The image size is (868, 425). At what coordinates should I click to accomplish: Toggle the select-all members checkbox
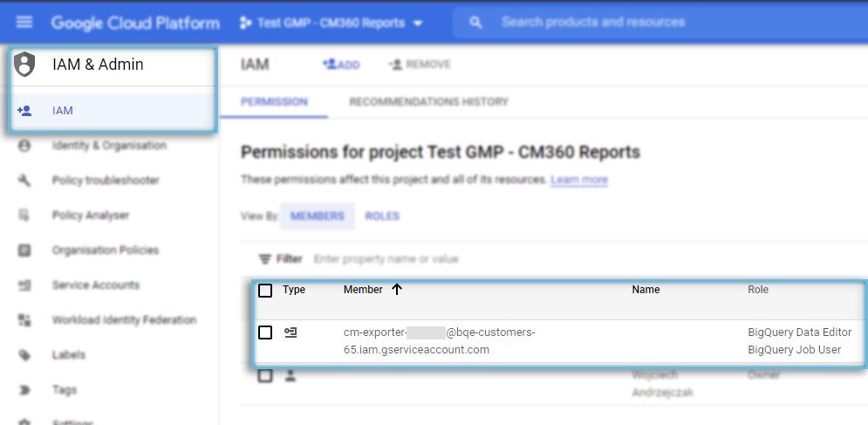coord(266,290)
